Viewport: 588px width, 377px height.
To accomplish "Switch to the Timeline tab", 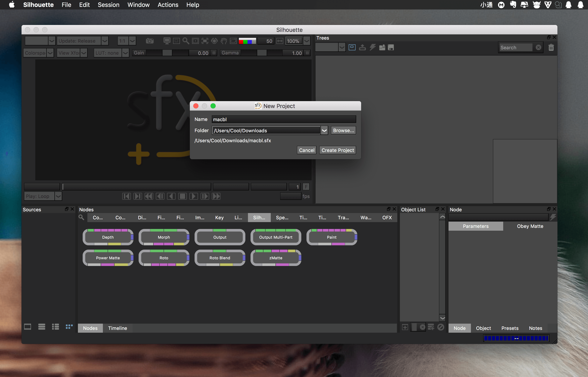I will [x=117, y=328].
